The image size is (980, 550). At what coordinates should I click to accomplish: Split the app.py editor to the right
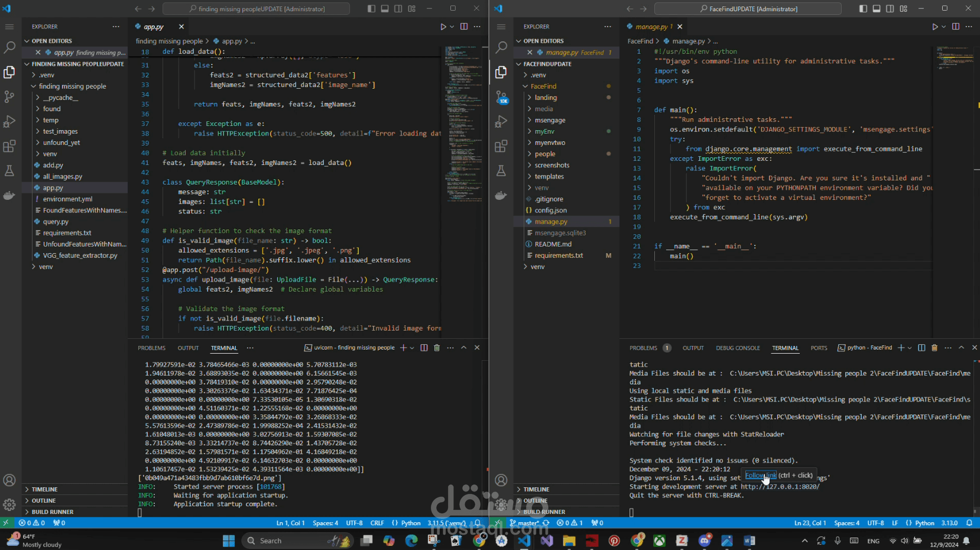[x=464, y=27]
